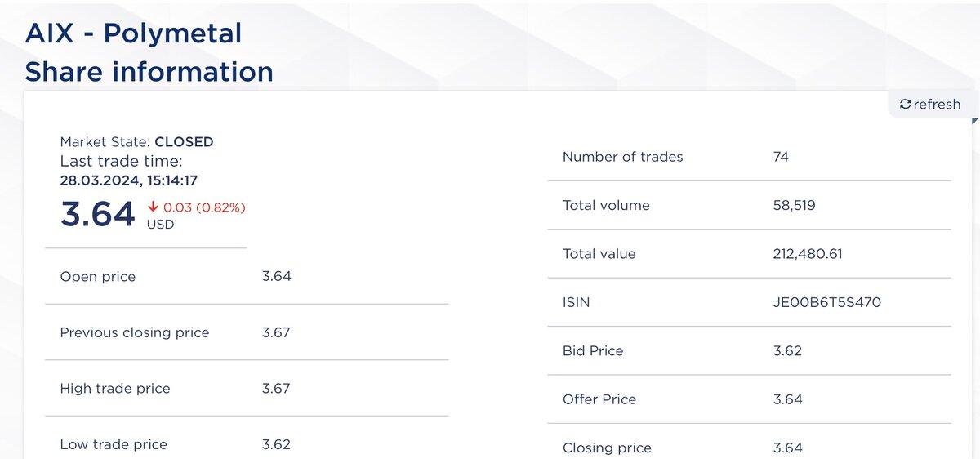Click the refresh button
980x459 pixels.
tap(930, 105)
